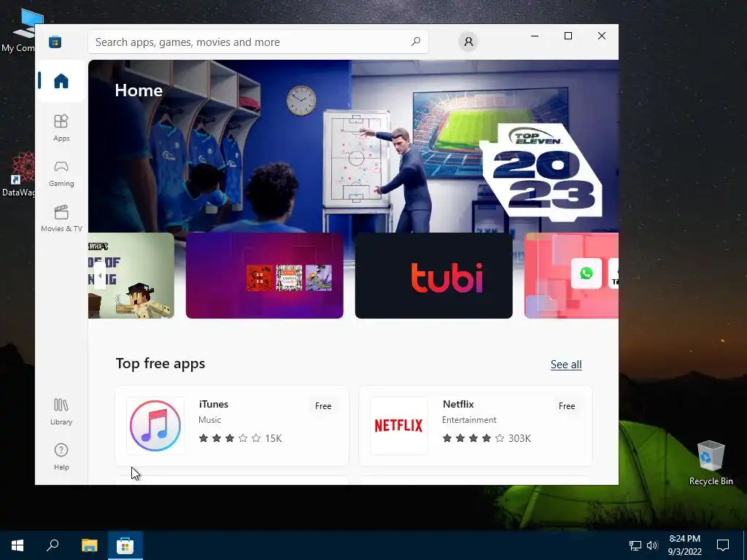Go to Gaming section in sidebar

tap(61, 174)
